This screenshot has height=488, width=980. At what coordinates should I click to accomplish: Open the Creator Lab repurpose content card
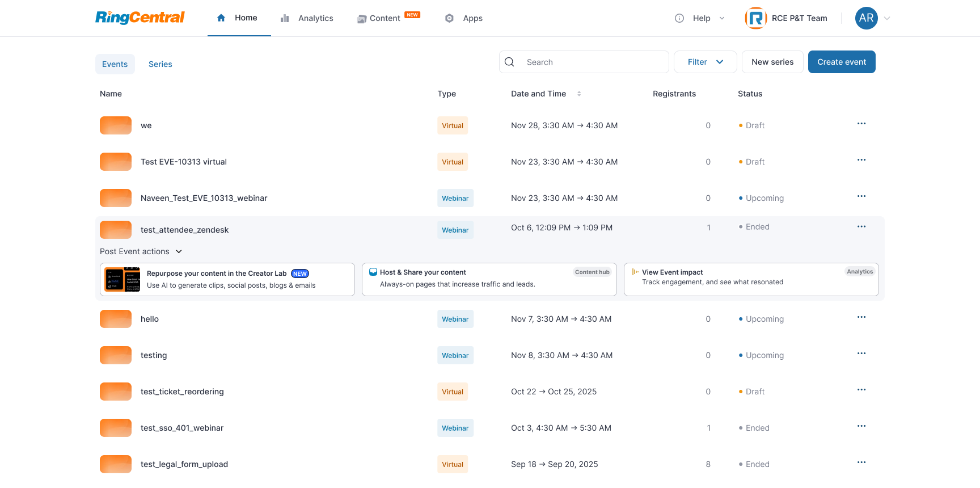click(227, 279)
